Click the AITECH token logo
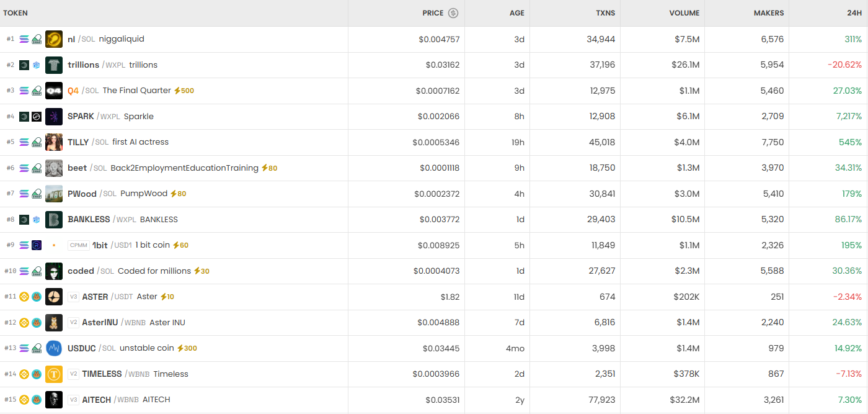Screen dimensions: 868x414 pos(54,400)
